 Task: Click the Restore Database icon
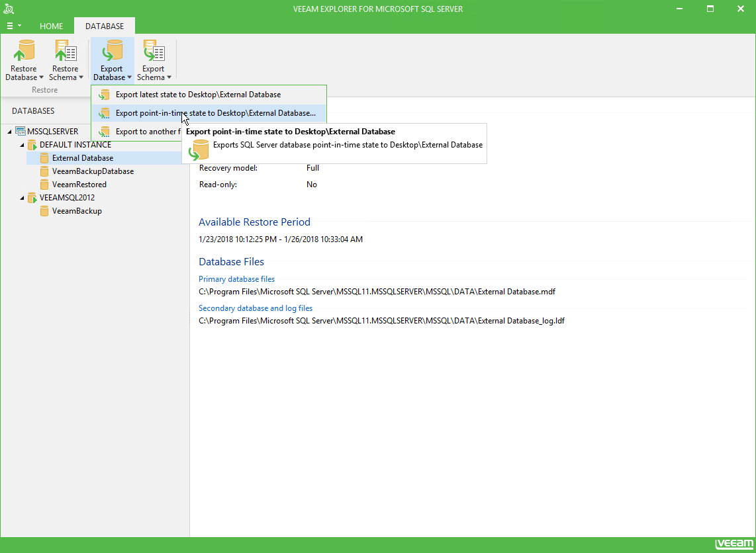point(24,50)
